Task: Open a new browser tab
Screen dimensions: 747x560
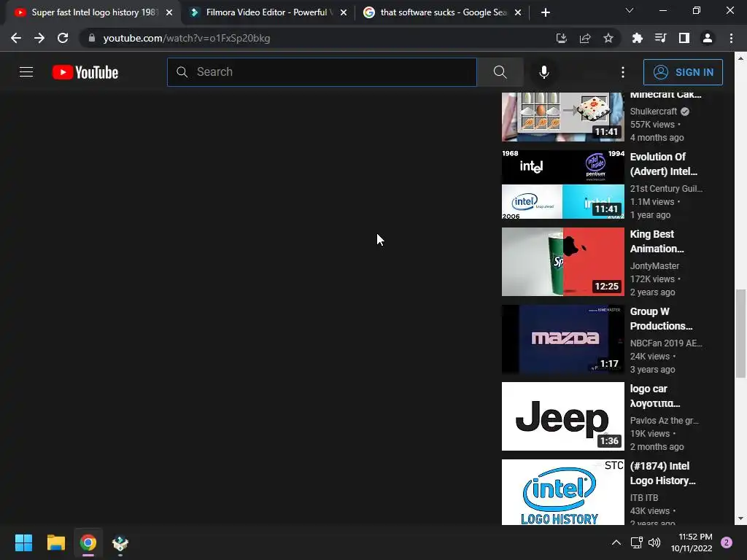Action: (546, 13)
